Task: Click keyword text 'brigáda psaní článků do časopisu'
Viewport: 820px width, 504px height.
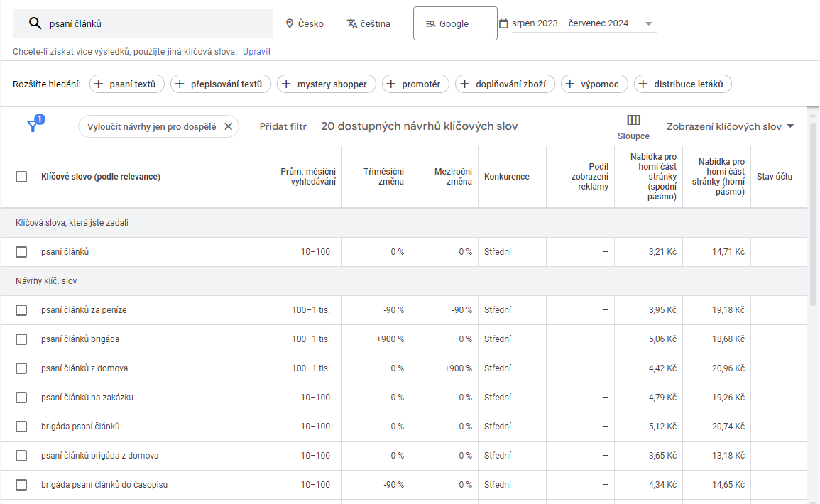Action: (x=104, y=485)
